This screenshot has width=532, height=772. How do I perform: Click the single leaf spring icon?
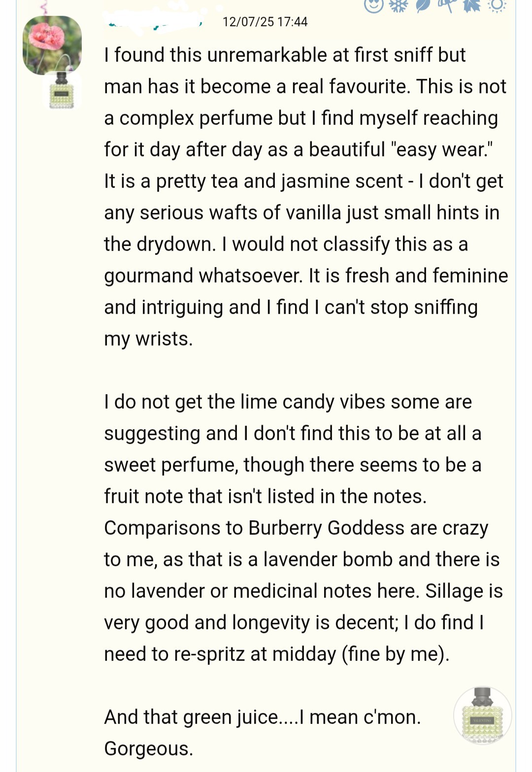tap(423, 5)
